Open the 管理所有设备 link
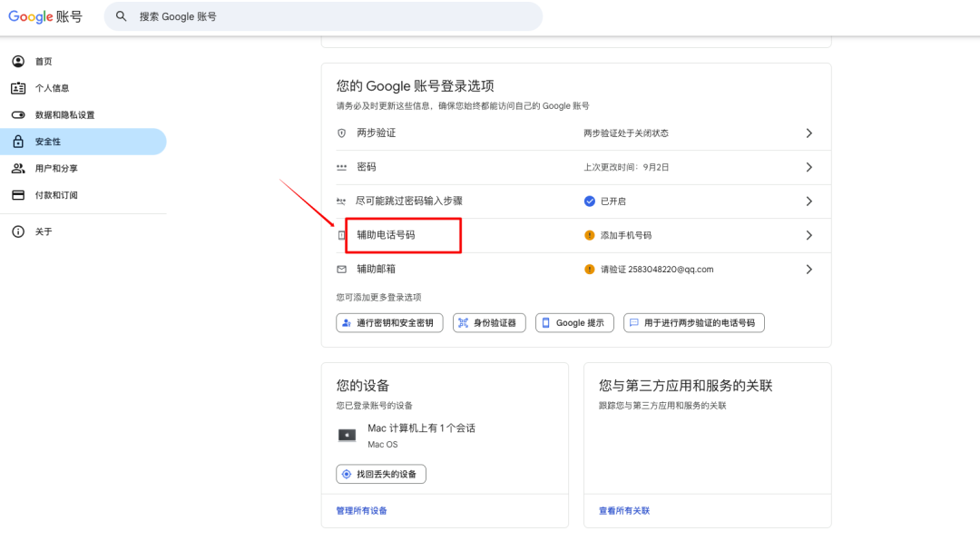The height and width of the screenshot is (541, 980). (361, 511)
